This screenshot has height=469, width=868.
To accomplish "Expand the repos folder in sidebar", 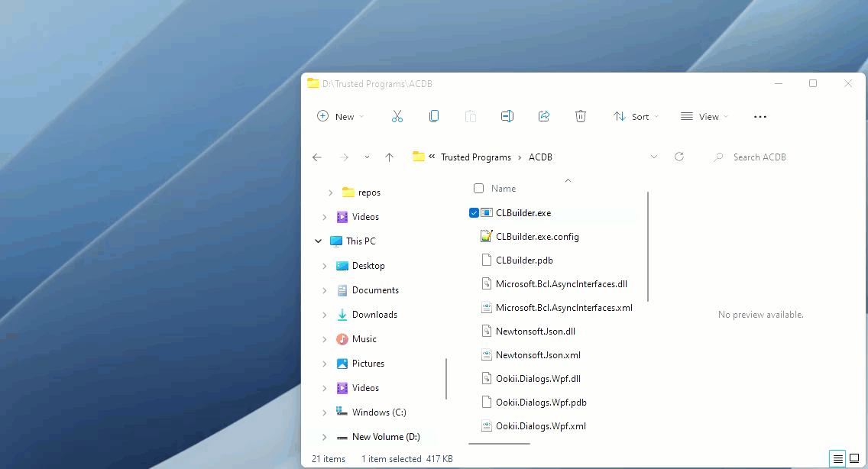I will click(x=331, y=192).
